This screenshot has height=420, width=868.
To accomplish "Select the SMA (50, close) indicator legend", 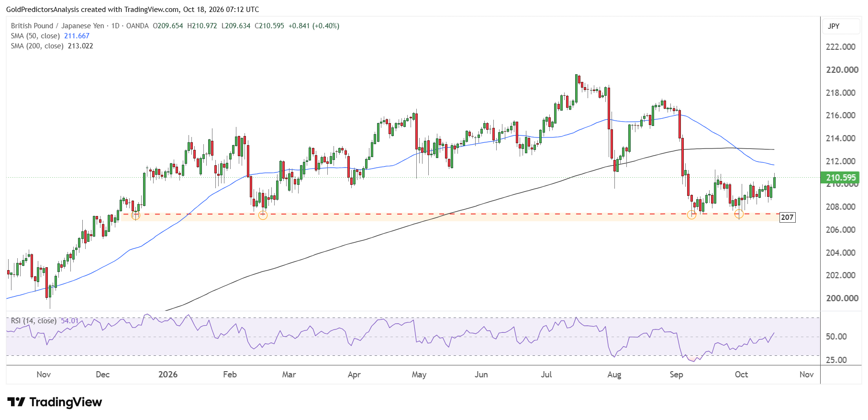I will 35,36.
